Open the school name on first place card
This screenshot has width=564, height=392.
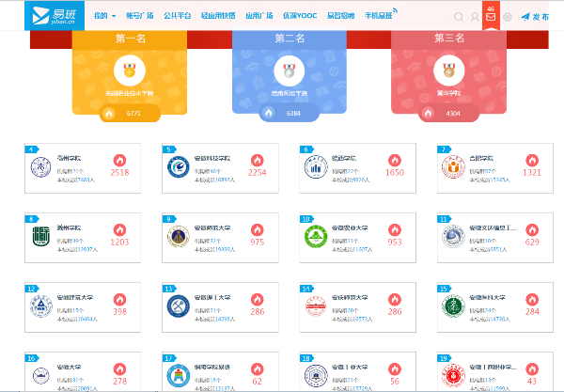pyautogui.click(x=130, y=93)
